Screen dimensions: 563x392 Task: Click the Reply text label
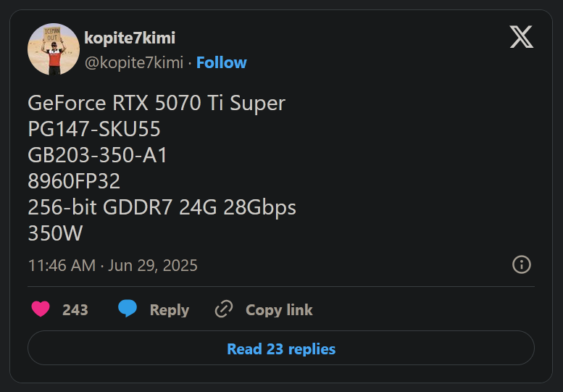[169, 310]
